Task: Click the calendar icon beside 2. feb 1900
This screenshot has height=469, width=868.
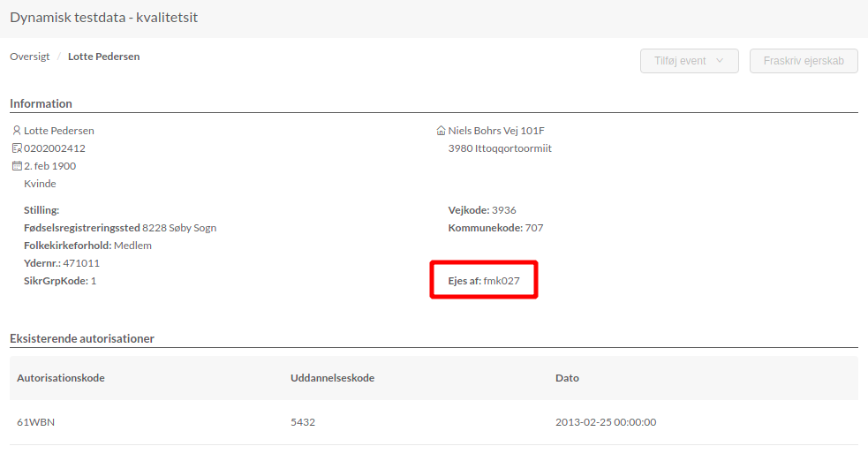Action: coord(16,166)
